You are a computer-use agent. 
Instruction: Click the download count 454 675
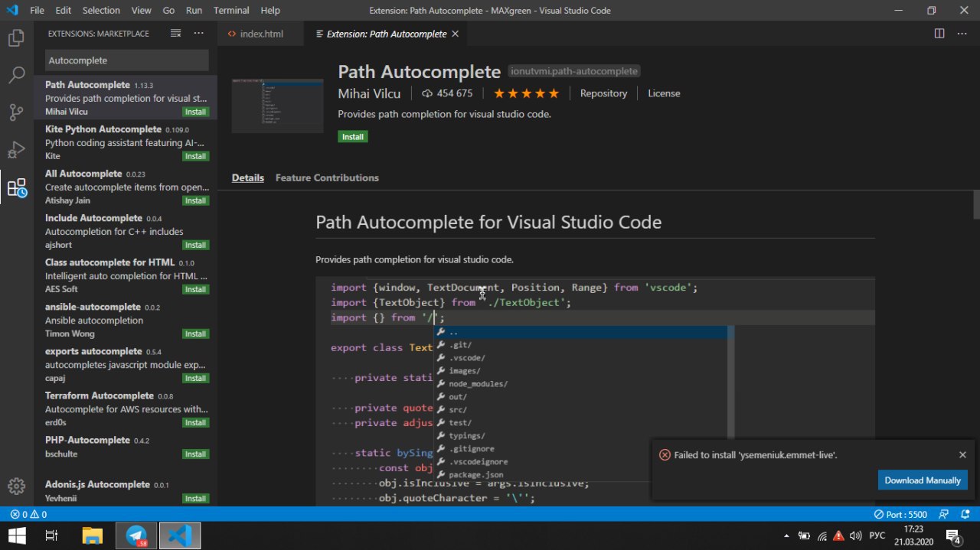coord(447,93)
